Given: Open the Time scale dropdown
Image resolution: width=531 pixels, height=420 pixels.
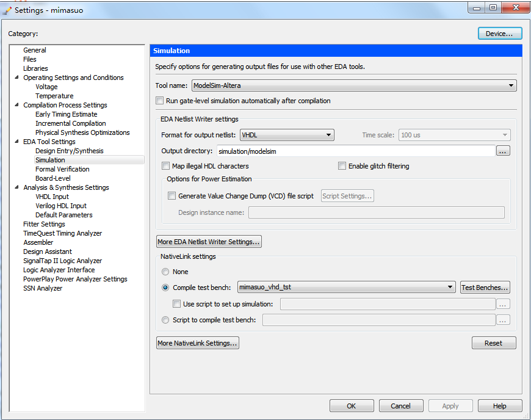Looking at the screenshot, I should [455, 135].
